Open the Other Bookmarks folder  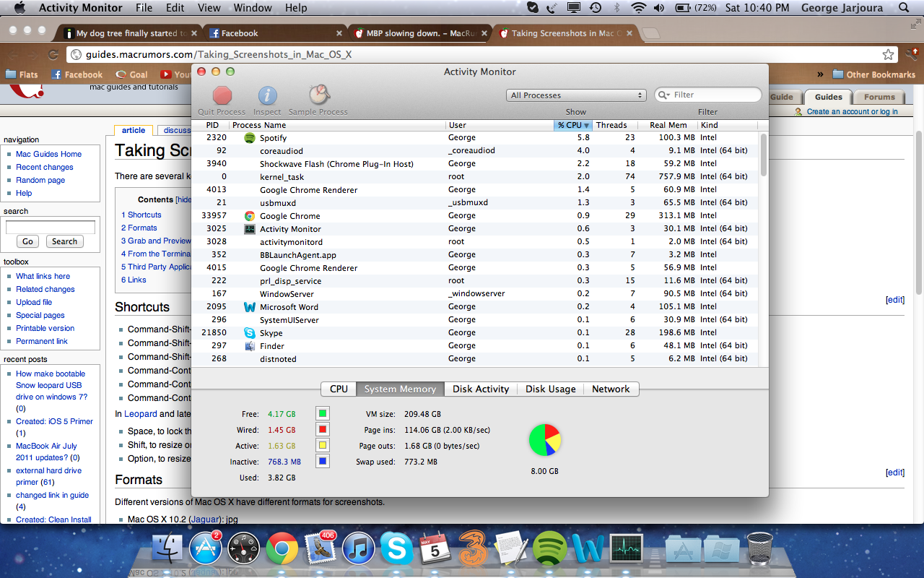(873, 74)
